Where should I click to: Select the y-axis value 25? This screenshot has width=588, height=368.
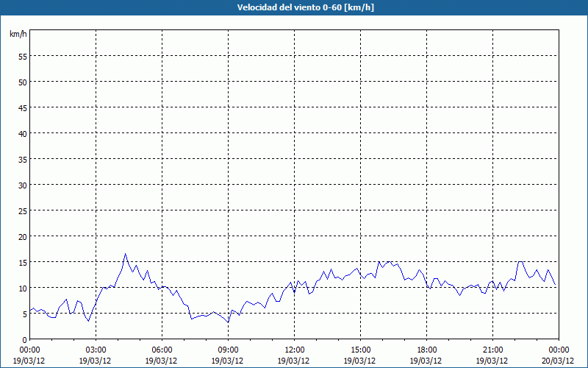pos(23,210)
